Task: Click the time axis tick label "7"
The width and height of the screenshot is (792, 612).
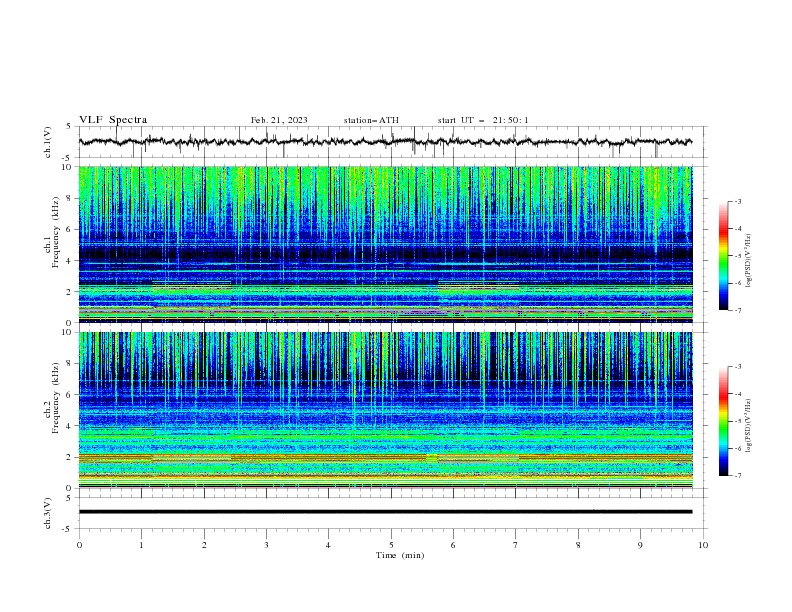Action: (516, 545)
